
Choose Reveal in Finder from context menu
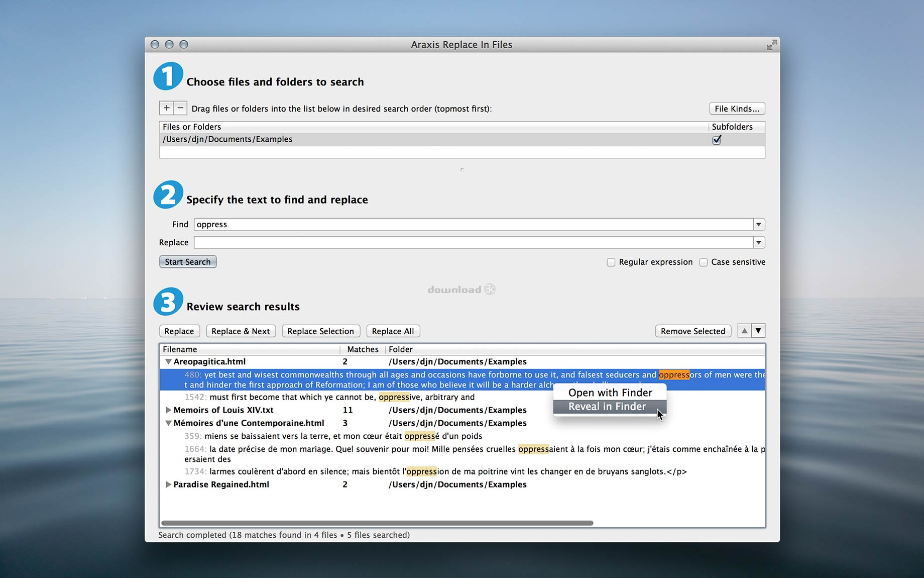pos(610,407)
